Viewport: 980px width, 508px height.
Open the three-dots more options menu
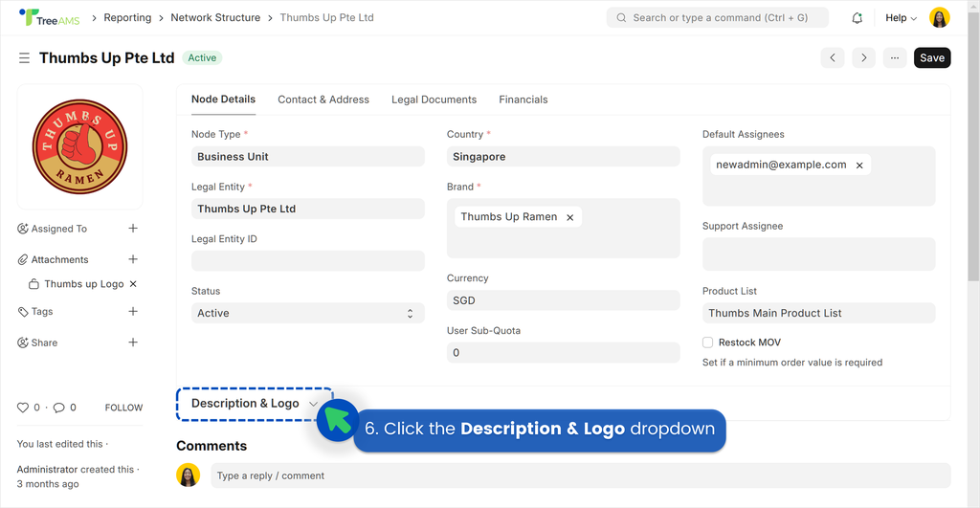(895, 57)
